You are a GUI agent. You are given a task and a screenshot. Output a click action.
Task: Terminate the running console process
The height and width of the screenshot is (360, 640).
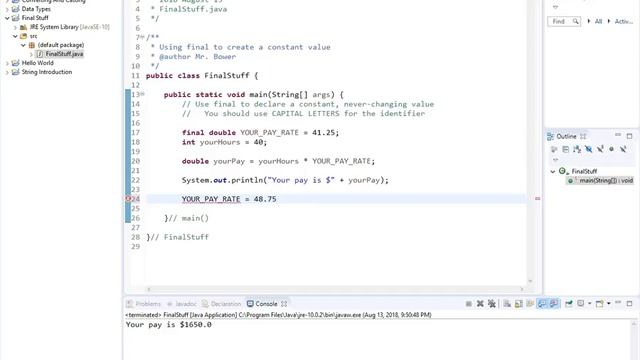[469, 304]
